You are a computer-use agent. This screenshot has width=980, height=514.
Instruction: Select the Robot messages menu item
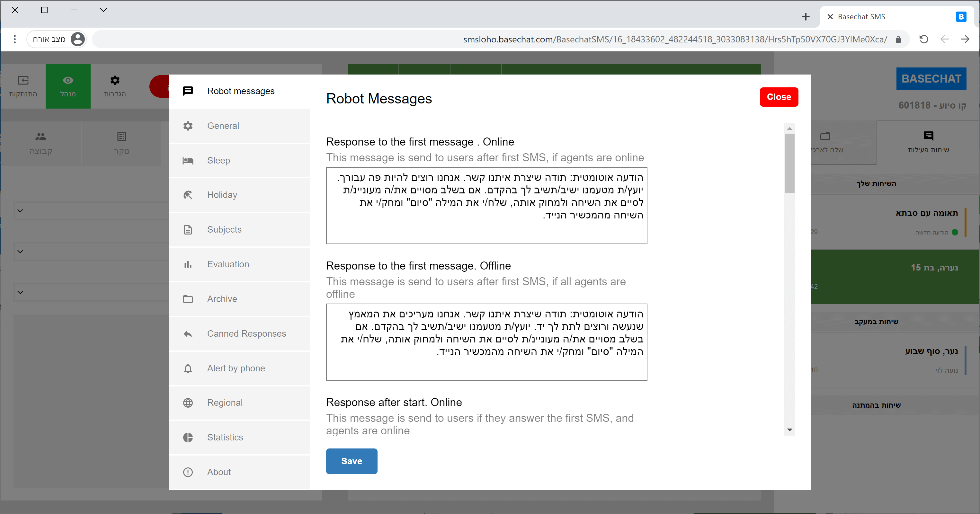pyautogui.click(x=240, y=91)
